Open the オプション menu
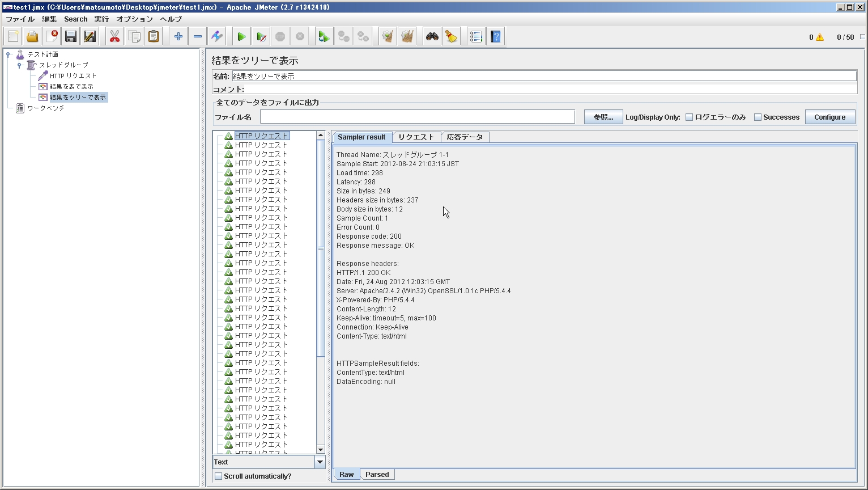This screenshot has height=490, width=868. [x=134, y=19]
